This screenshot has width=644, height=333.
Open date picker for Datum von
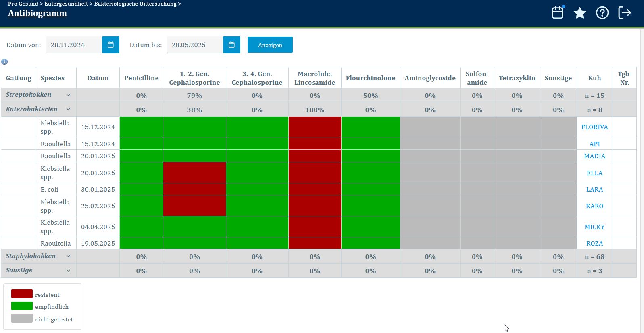click(110, 45)
